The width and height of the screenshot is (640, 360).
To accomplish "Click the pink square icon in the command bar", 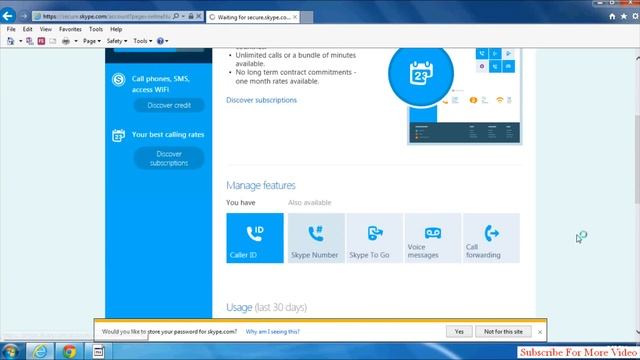I will point(41,41).
